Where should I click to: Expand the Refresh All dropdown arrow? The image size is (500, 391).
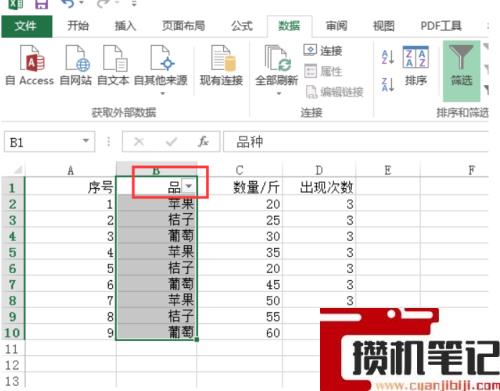[x=279, y=94]
